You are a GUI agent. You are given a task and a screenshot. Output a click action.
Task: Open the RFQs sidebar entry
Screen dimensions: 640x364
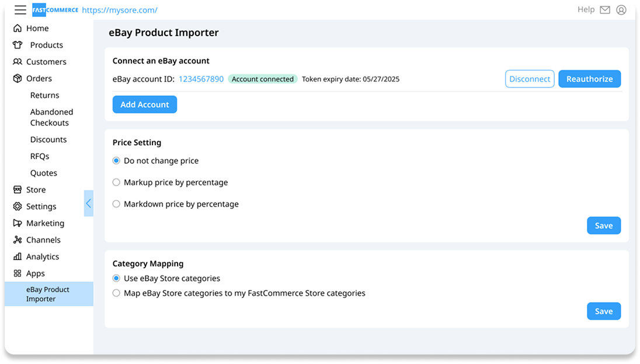point(43,156)
